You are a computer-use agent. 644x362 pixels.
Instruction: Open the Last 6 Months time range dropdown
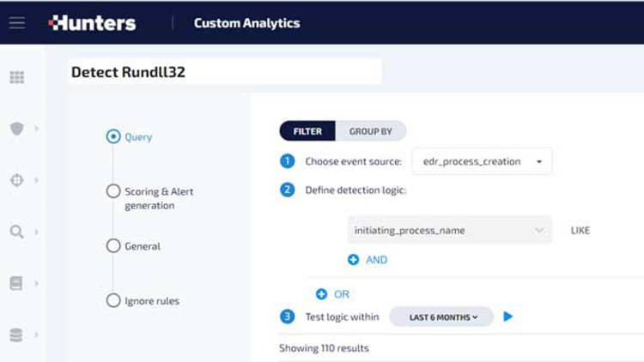click(x=442, y=317)
